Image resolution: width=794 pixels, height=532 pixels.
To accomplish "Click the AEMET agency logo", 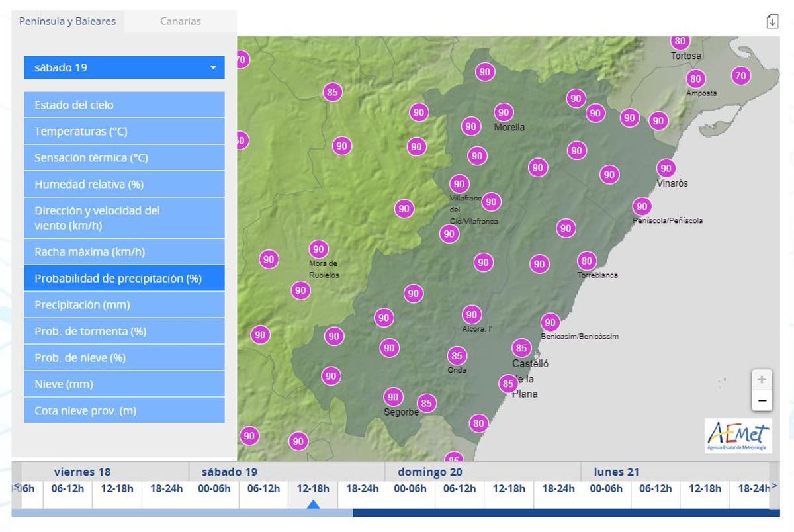I will (x=740, y=433).
